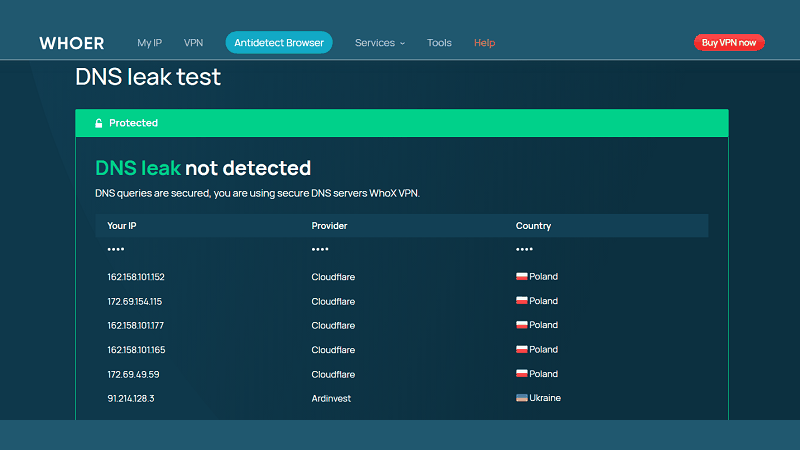Click the Provider column header
800x450 pixels.
(x=329, y=226)
